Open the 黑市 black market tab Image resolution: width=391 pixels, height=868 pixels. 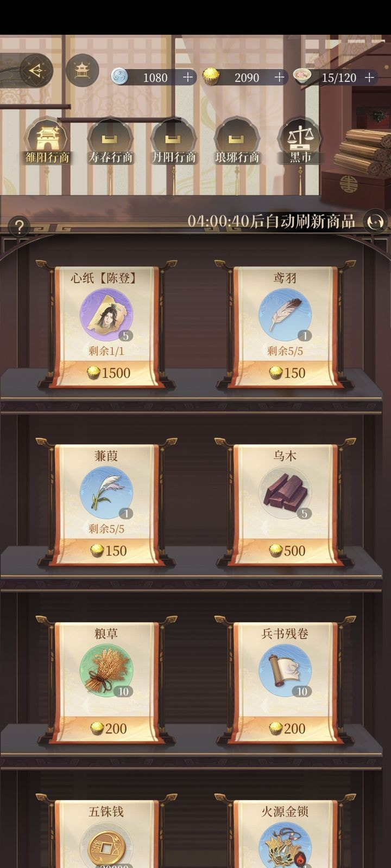click(x=300, y=142)
